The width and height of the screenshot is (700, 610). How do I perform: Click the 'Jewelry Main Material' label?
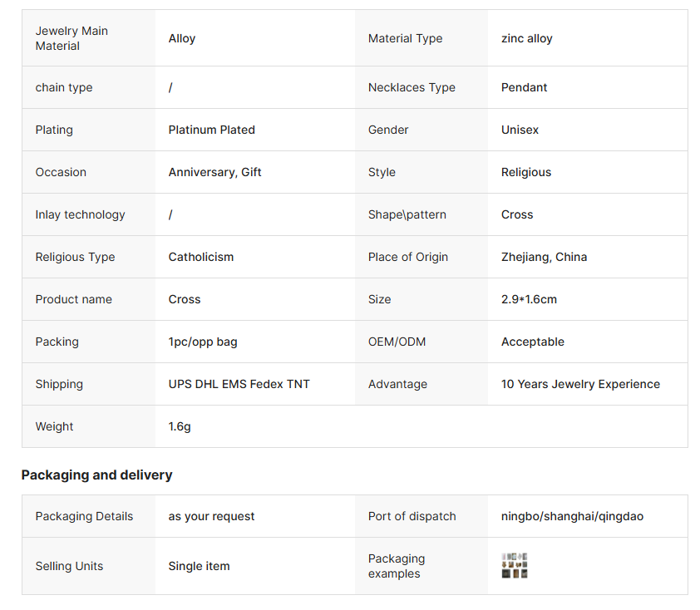click(71, 38)
